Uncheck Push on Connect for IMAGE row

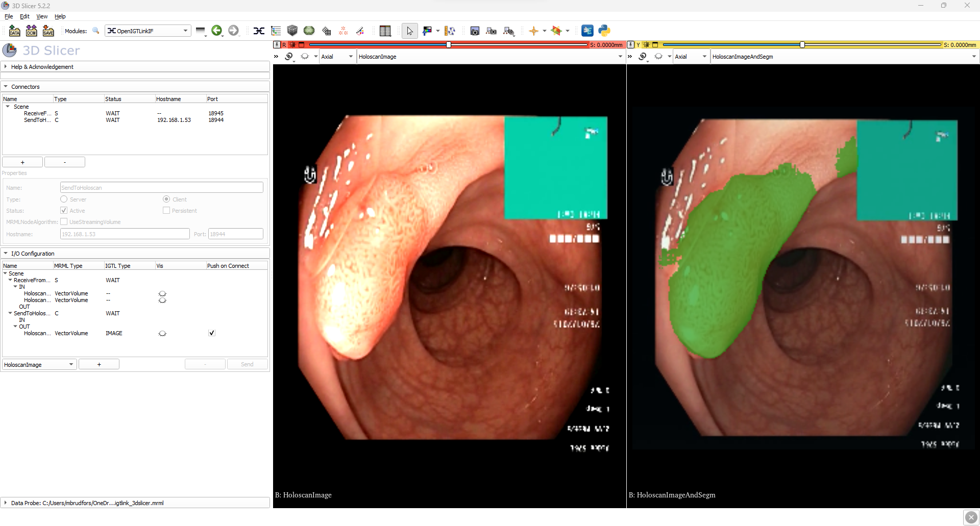pos(212,333)
